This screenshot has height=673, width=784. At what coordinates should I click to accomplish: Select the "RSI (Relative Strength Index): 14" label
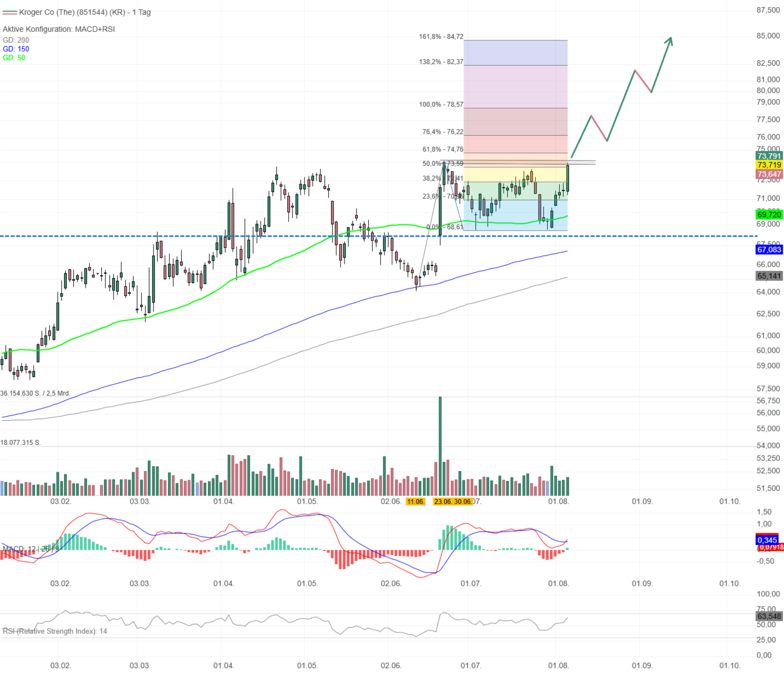55,631
